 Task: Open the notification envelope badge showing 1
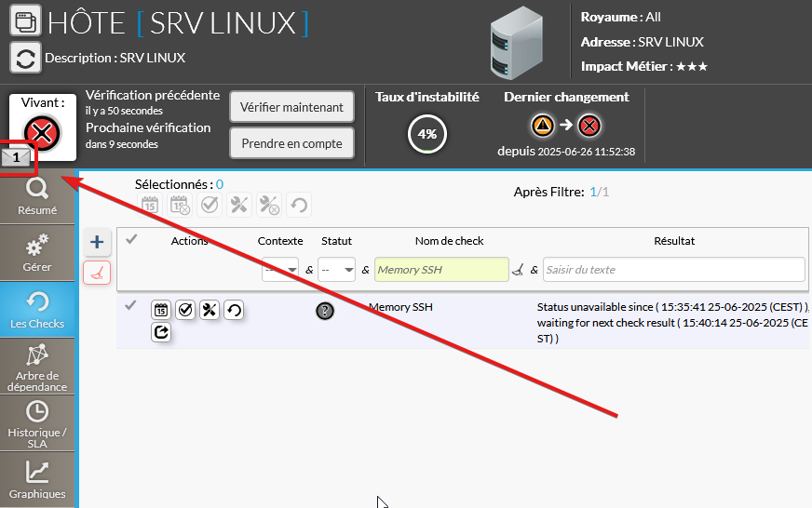point(17,158)
